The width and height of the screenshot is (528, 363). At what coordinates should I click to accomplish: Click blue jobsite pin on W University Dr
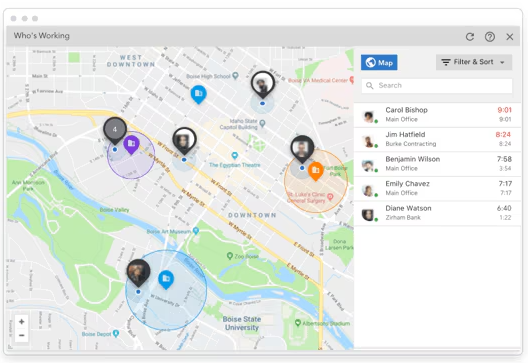(166, 279)
